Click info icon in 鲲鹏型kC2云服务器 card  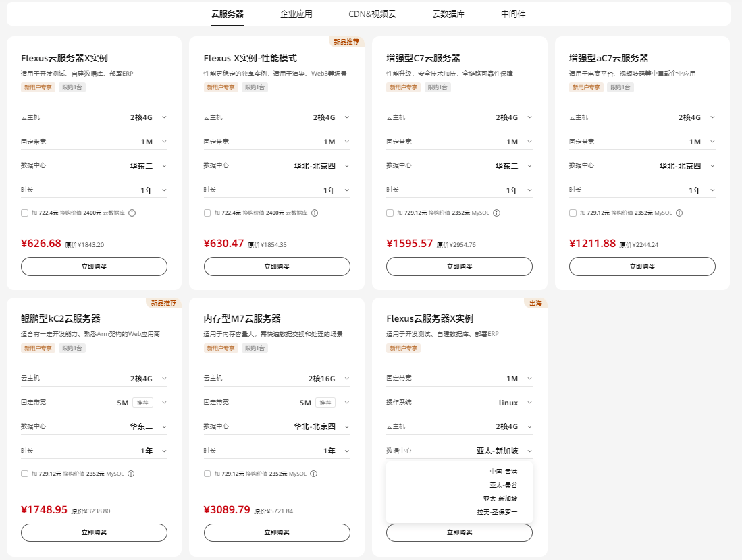[x=131, y=474]
